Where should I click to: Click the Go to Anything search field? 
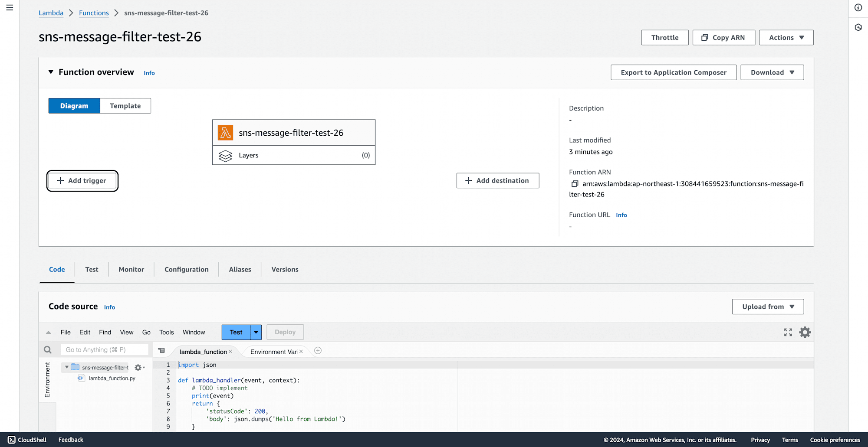click(105, 349)
